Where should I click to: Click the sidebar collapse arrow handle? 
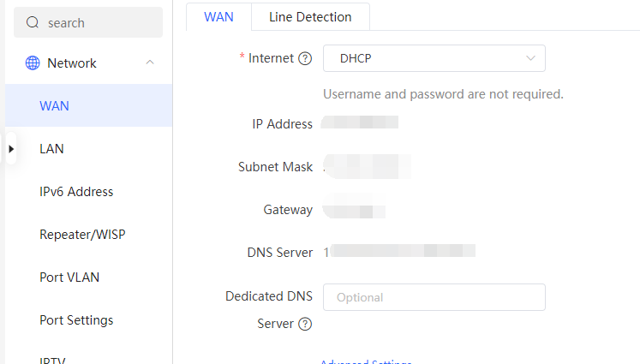click(x=11, y=149)
